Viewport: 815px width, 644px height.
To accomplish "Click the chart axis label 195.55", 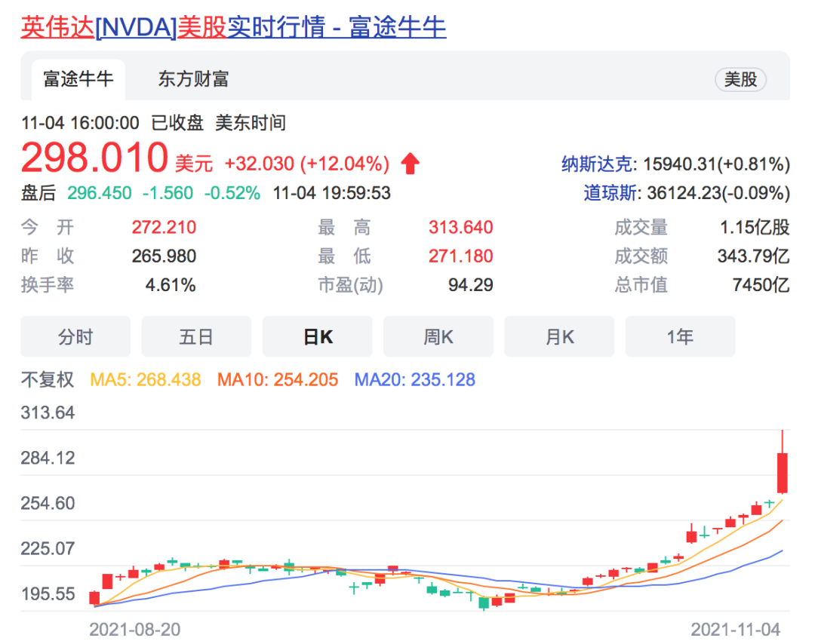I will click(48, 593).
